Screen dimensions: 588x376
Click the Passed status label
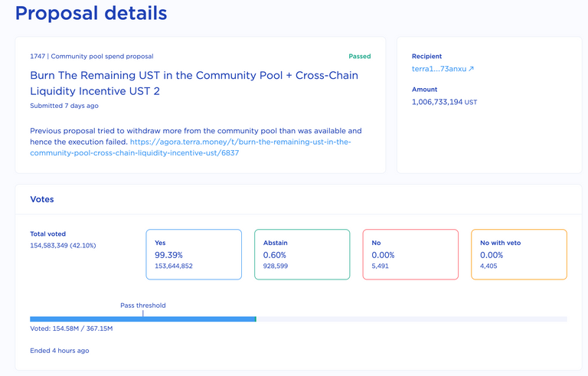point(360,57)
